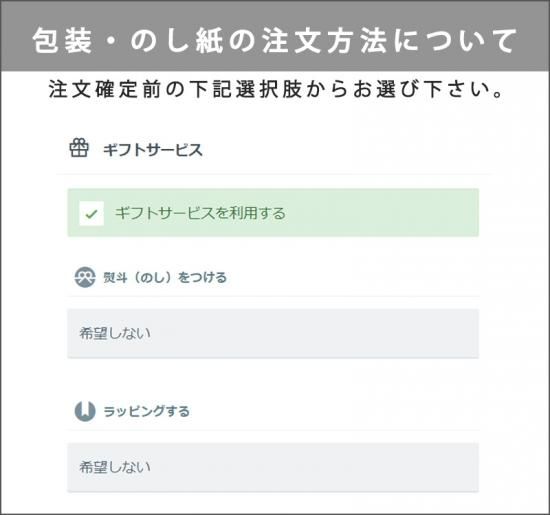Screen dimensions: 550x515
Task: Click the ギフトサービス section heading
Action: (x=153, y=150)
